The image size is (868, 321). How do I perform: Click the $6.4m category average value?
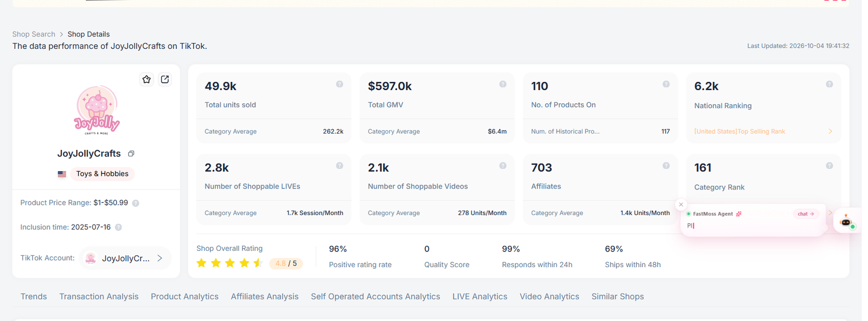coord(497,131)
